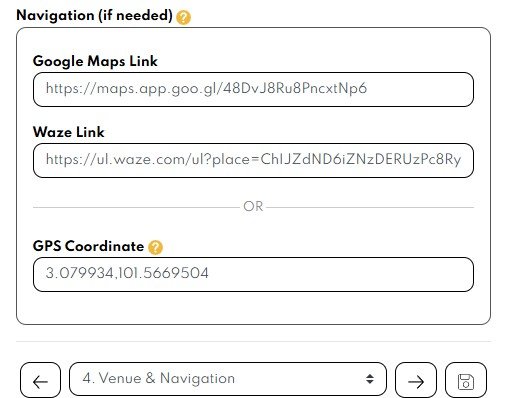Click the maps.app.goo.gl placeholder text
This screenshot has height=398, width=506.
coord(206,89)
